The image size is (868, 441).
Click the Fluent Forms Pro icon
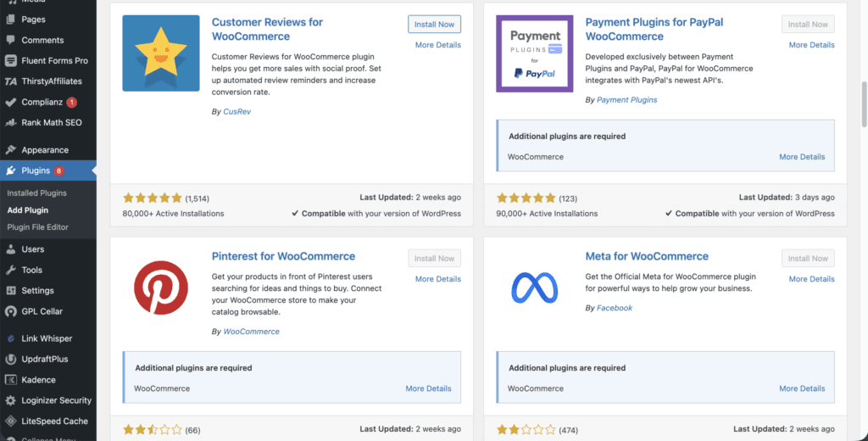pyautogui.click(x=10, y=60)
